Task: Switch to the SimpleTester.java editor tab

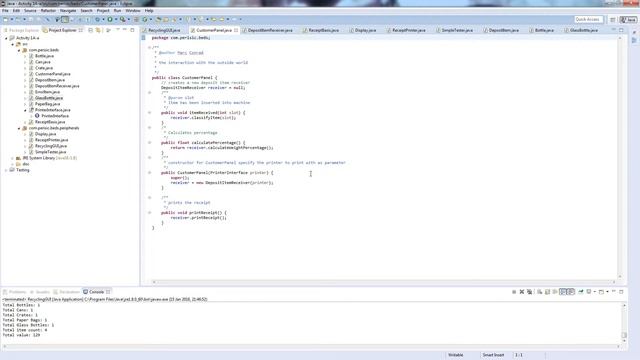Action: click(x=457, y=30)
